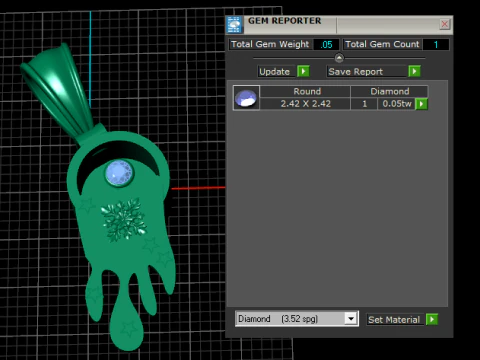The image size is (480, 360).
Task: Collapse the panel header with the up-arrow toggle
Action: coord(339,58)
